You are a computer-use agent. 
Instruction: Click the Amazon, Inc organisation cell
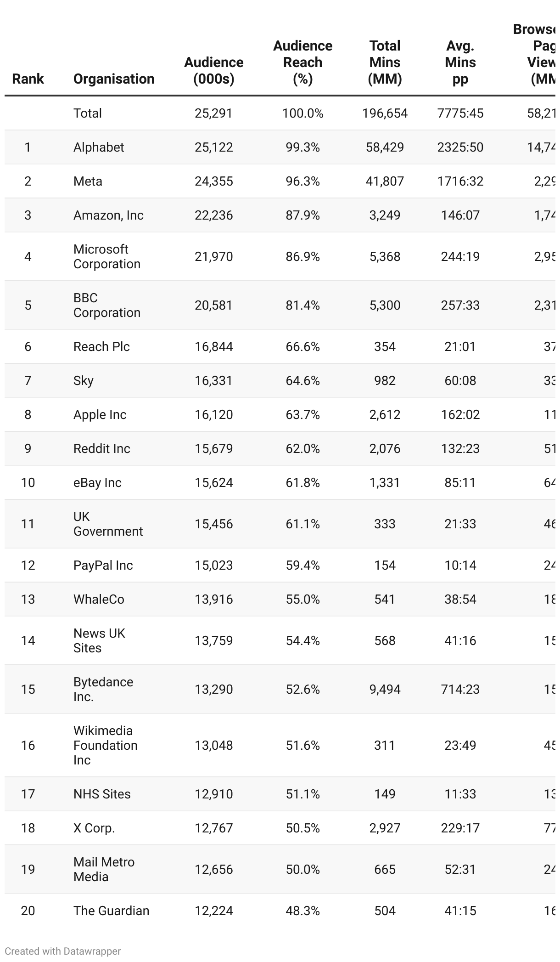(108, 215)
